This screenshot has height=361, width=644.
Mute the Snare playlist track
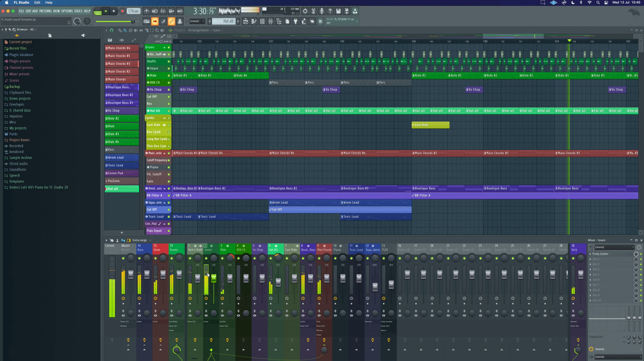click(169, 68)
